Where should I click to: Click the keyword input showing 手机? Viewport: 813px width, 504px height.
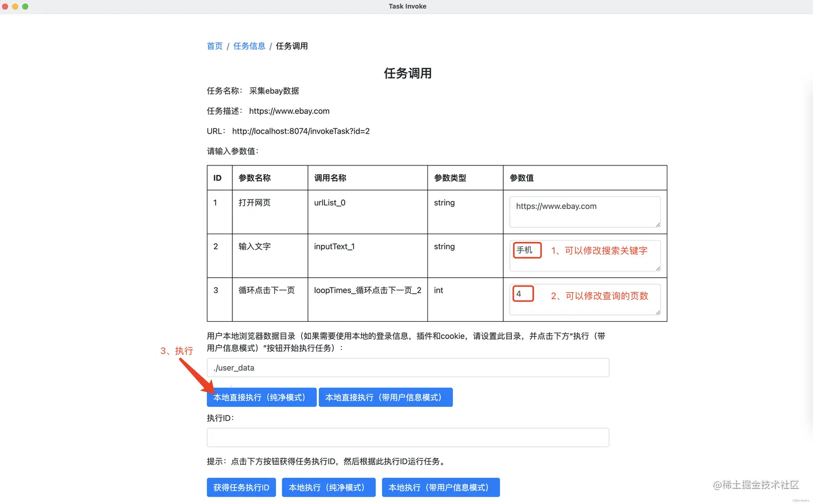click(x=526, y=250)
